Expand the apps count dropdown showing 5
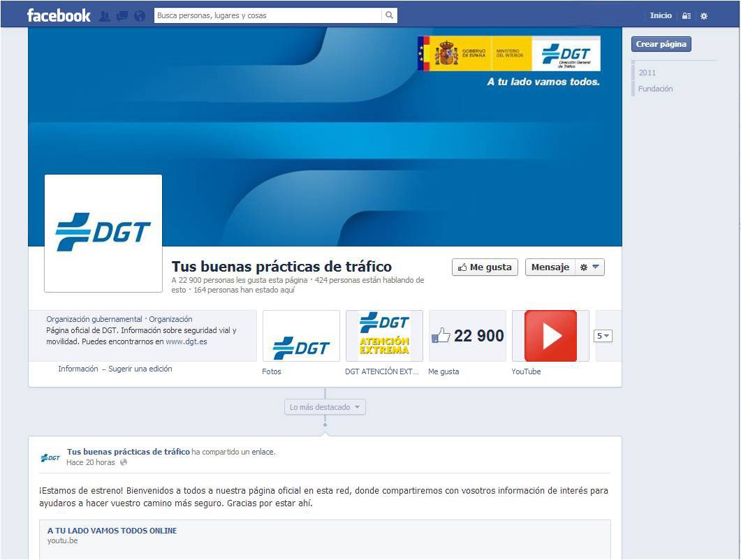741x560 pixels. click(x=603, y=336)
